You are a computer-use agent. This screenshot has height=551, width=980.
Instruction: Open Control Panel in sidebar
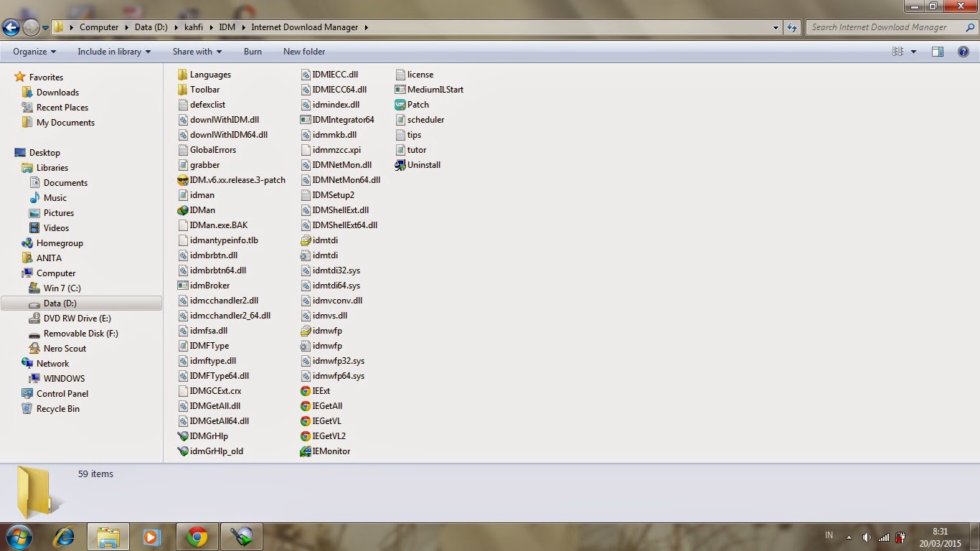tap(62, 394)
